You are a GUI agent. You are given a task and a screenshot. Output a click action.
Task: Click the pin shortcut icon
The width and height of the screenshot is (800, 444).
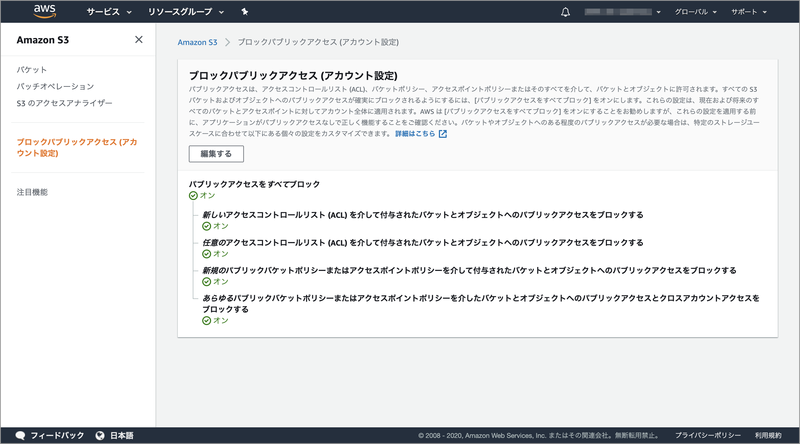(x=245, y=12)
